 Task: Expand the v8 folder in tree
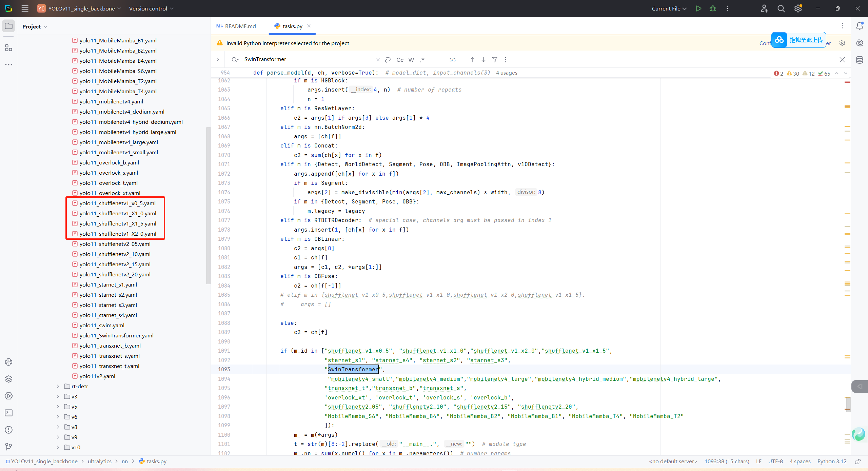[x=58, y=427]
